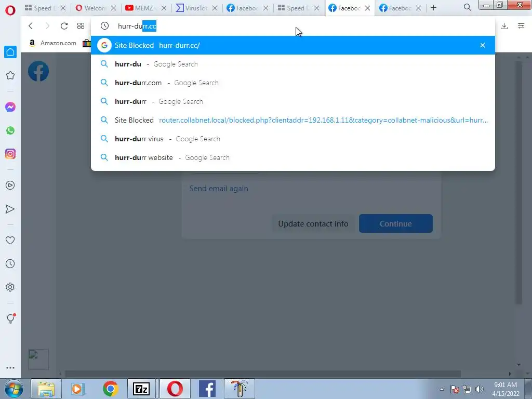Open the Player icon in sidebar

tap(10, 185)
